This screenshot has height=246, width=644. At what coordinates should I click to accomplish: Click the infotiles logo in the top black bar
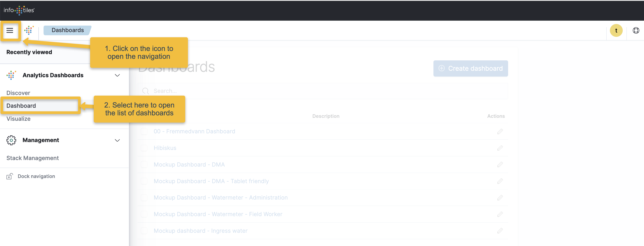tap(19, 10)
